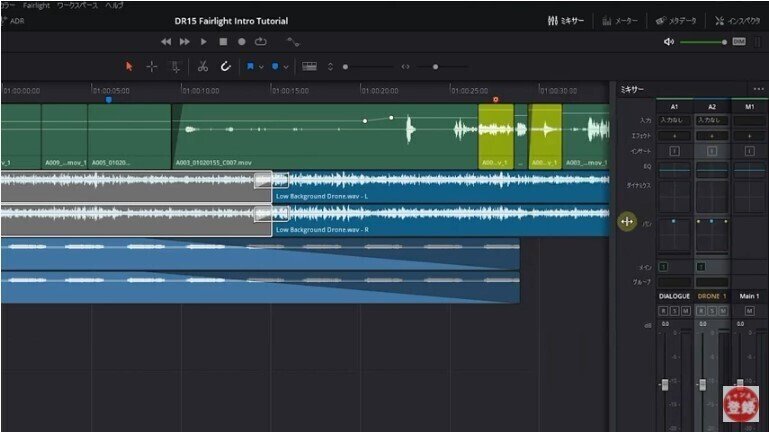The image size is (769, 432).
Task: Select the razor scissors cut tool
Action: click(202, 67)
